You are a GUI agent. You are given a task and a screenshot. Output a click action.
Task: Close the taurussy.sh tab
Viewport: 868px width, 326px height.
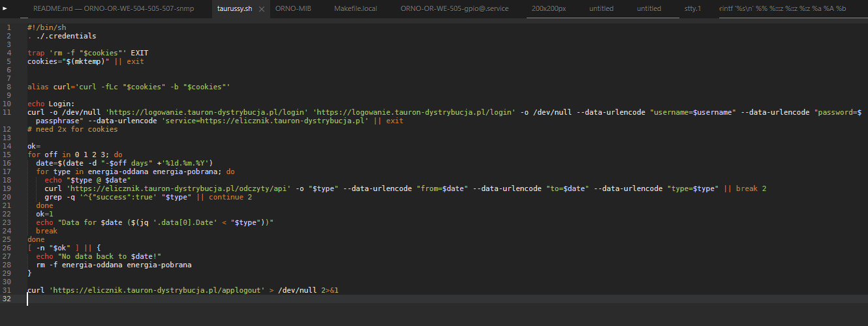pos(262,9)
